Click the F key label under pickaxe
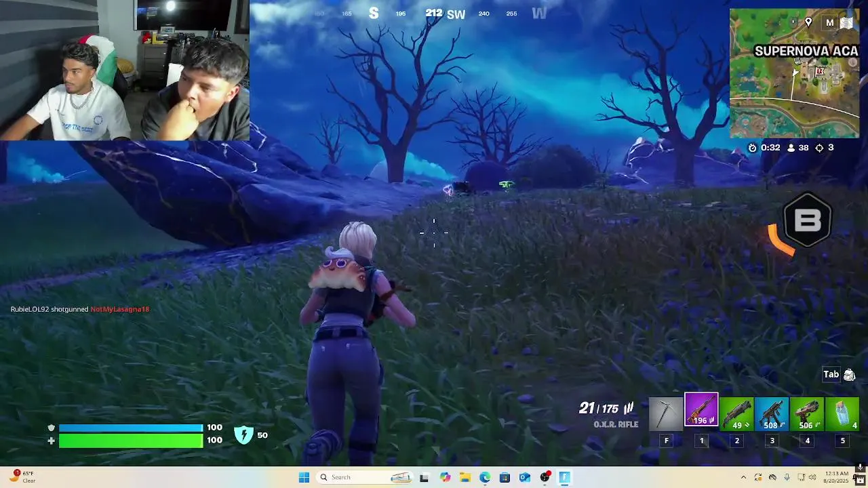The height and width of the screenshot is (488, 868). 666,441
